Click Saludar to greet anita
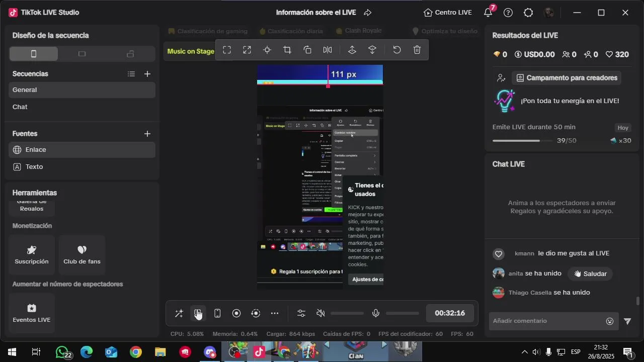This screenshot has height=362, width=644. (x=590, y=274)
